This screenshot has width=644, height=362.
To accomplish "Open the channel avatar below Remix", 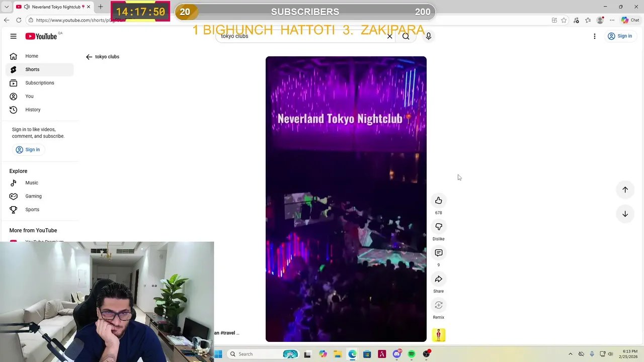I will 439,335.
